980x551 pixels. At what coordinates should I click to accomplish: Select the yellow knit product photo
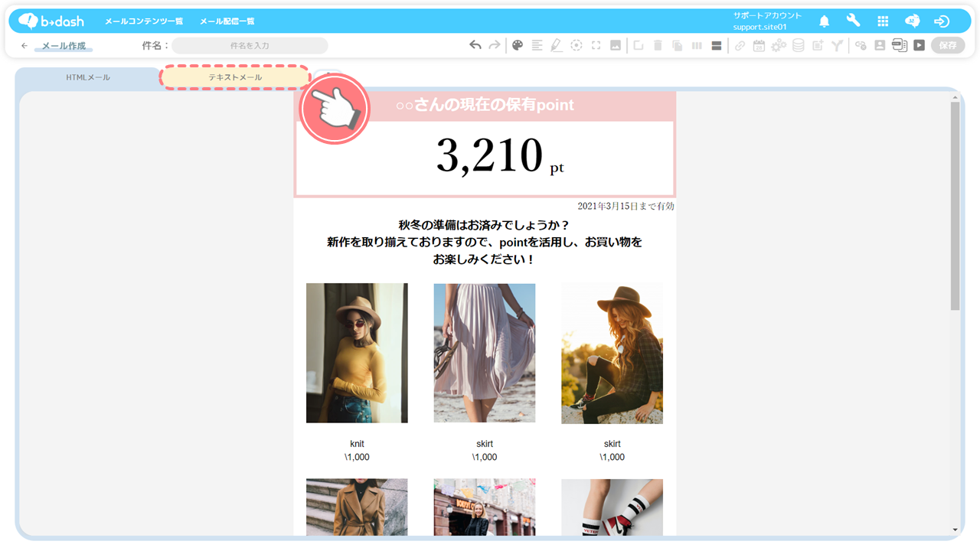click(357, 353)
